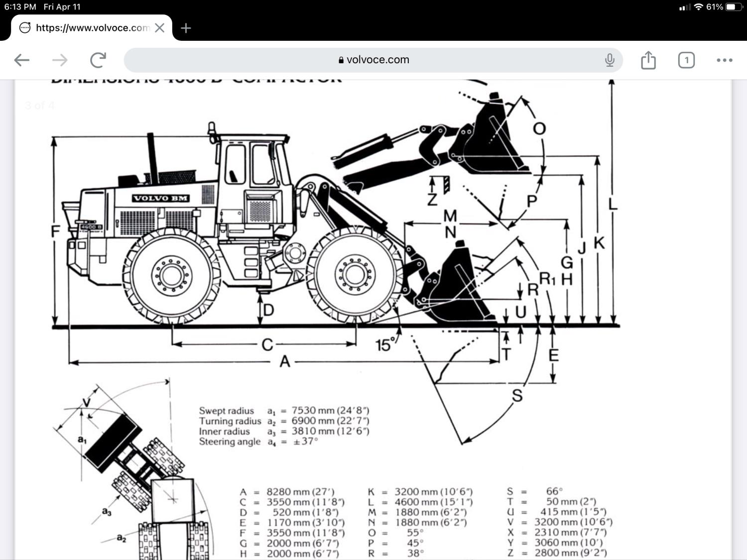Tap the Wi-Fi icon in status bar

point(698,7)
